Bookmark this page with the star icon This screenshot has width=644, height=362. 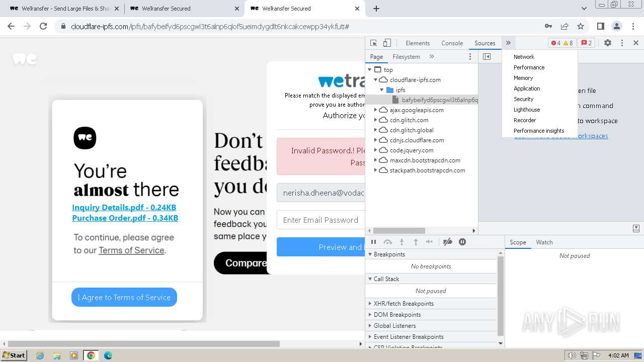point(581,26)
